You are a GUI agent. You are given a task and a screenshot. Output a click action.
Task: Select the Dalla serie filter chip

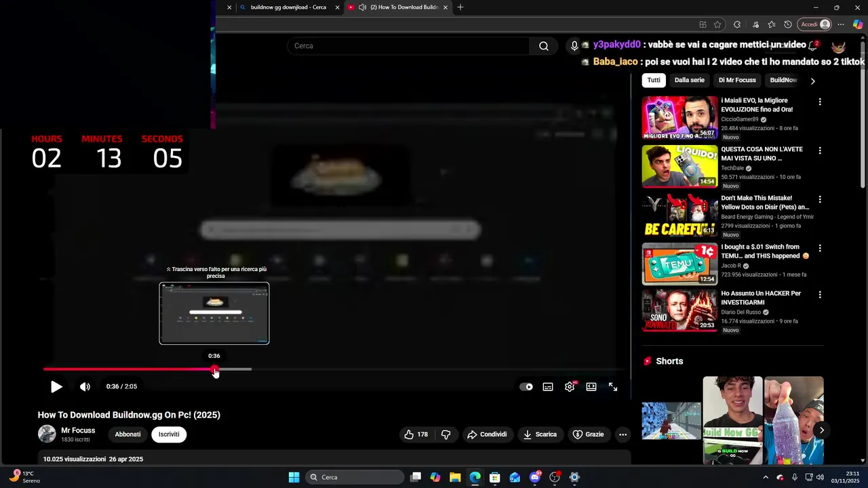click(689, 80)
